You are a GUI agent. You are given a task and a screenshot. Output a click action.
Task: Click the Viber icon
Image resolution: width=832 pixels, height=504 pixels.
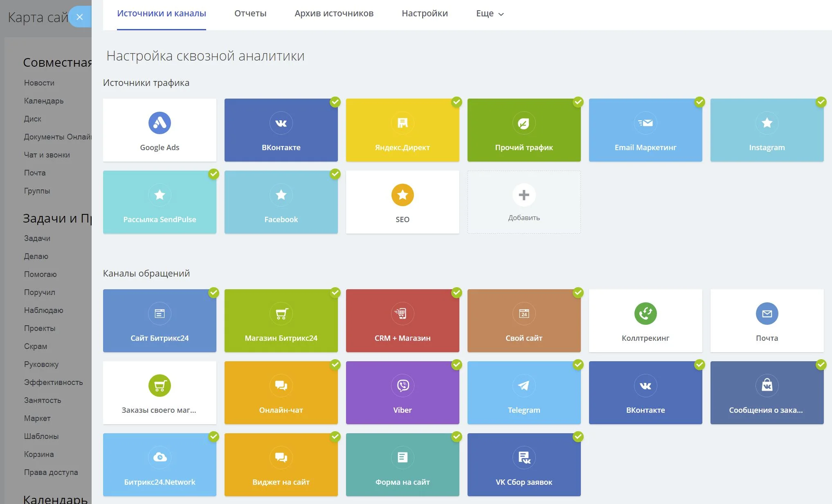(403, 385)
